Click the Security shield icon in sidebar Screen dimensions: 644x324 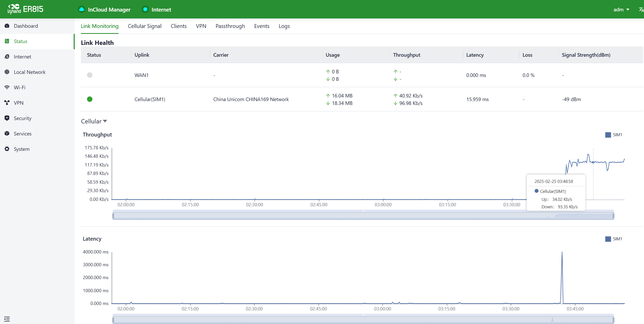click(7, 118)
